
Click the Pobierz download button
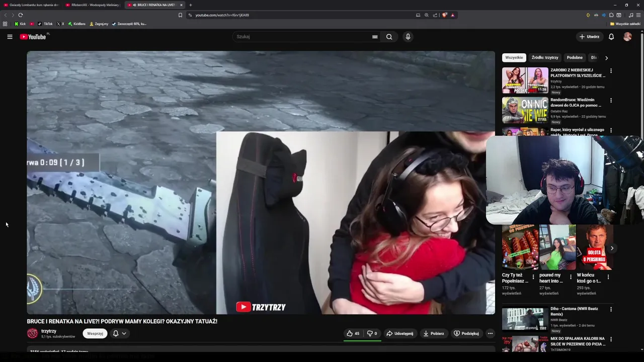coord(434,333)
